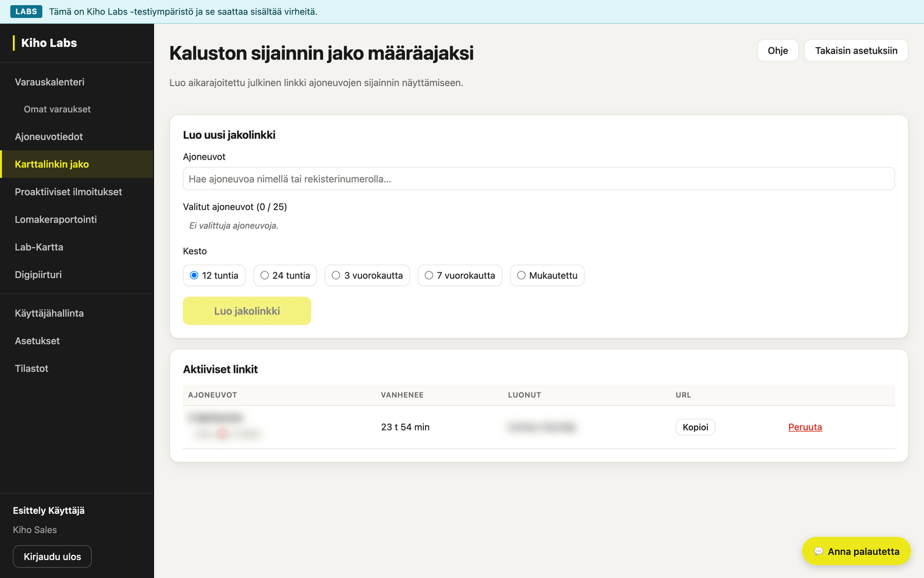Image resolution: width=924 pixels, height=578 pixels.
Task: Open the Anna palautetta feedback button
Action: 856,551
